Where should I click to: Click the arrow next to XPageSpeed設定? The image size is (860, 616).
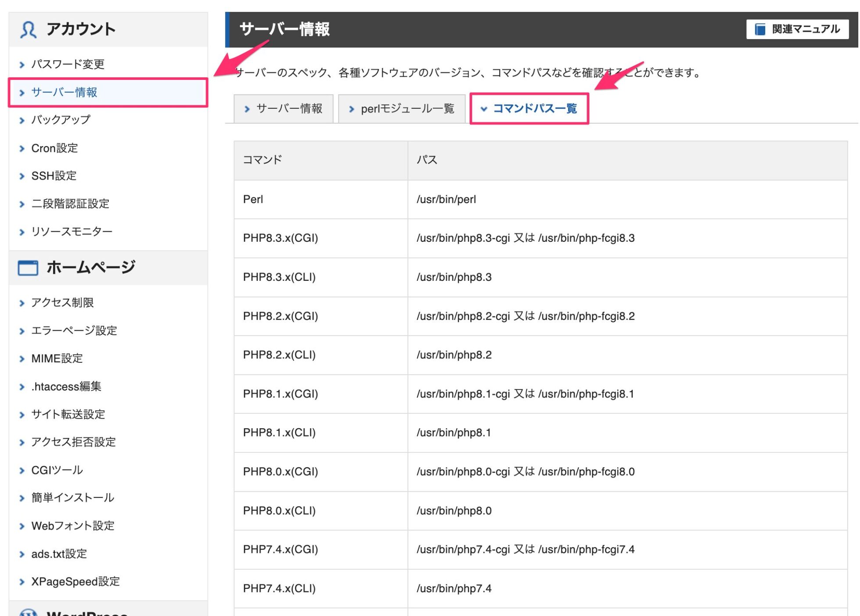(22, 582)
